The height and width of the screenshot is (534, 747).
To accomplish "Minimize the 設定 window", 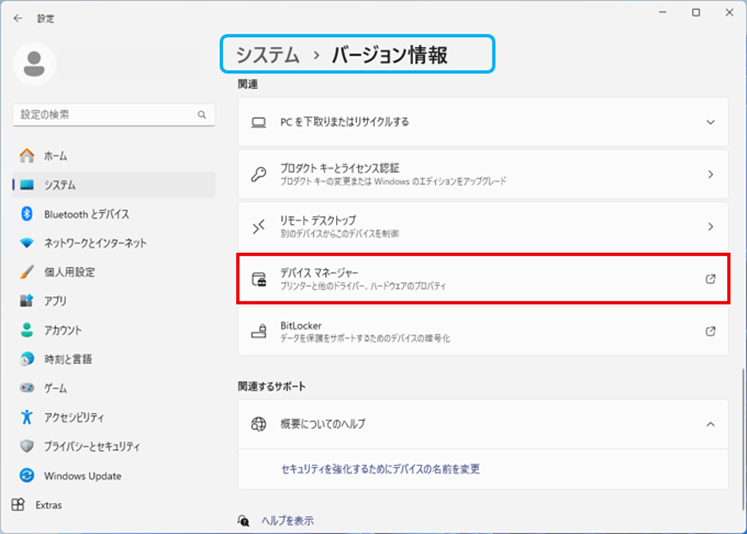I will point(663,13).
